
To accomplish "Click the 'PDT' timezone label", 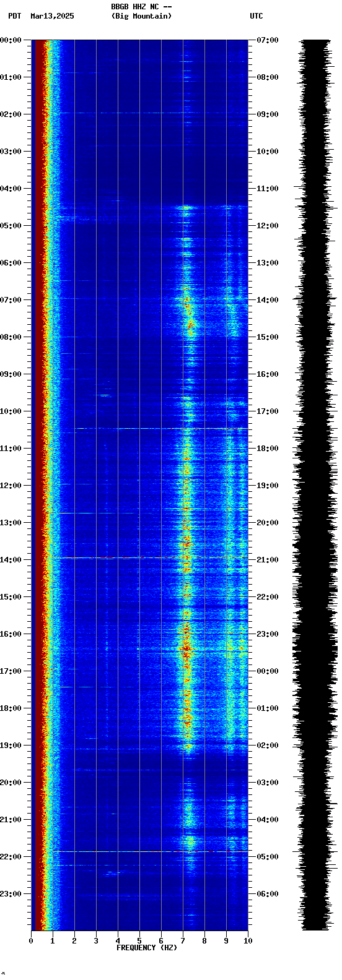I will 14,16.
